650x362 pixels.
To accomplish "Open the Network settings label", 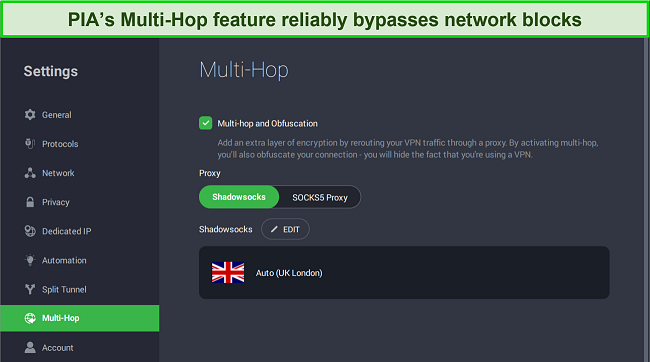I will (58, 173).
